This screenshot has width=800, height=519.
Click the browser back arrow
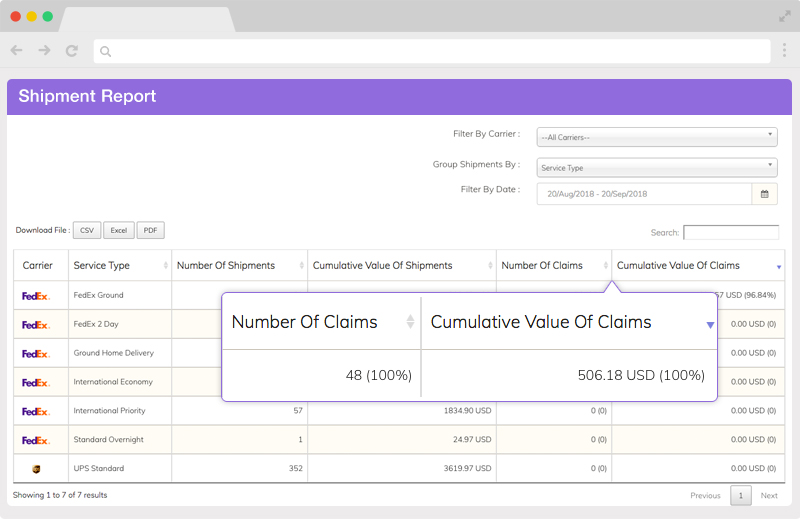pyautogui.click(x=17, y=50)
